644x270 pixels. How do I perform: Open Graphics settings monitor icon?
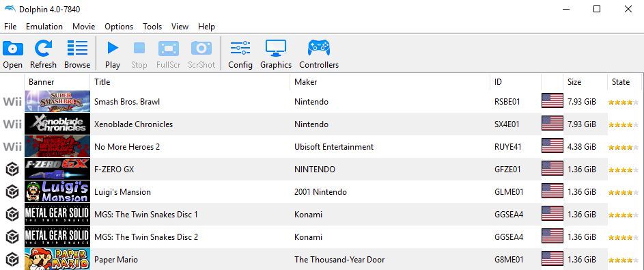(276, 48)
